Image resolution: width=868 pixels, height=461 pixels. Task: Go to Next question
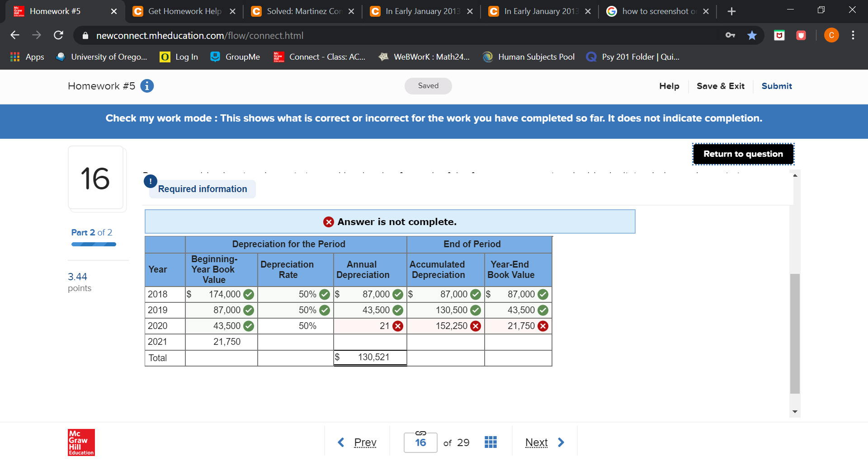[x=545, y=442]
